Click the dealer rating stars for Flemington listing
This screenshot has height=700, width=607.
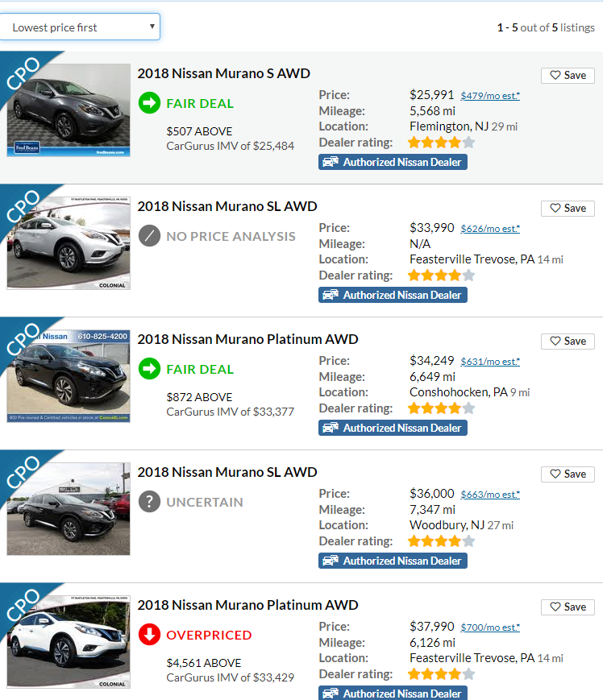441,143
